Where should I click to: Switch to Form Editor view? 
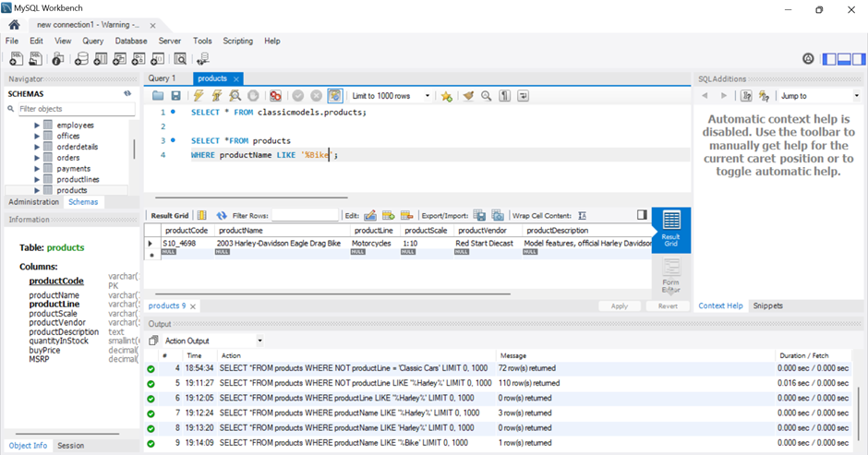(x=671, y=276)
